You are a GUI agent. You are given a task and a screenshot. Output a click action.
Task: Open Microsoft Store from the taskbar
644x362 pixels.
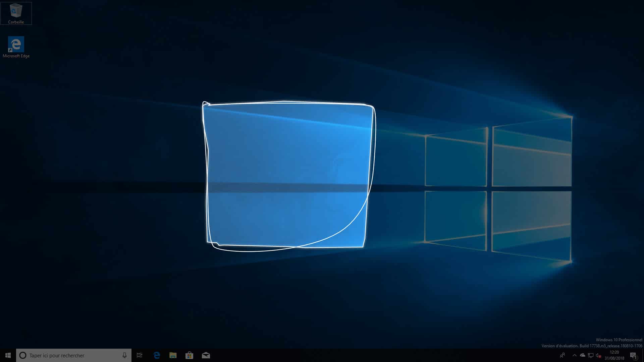pyautogui.click(x=189, y=355)
